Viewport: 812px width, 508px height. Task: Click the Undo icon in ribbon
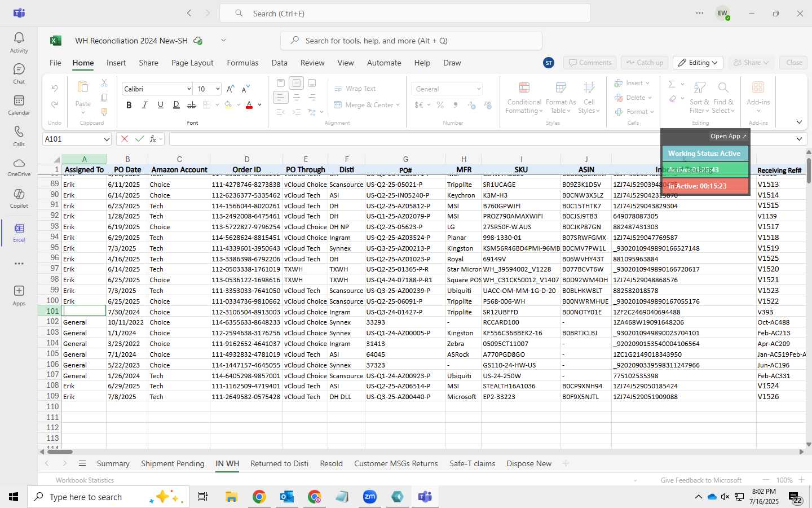click(55, 89)
